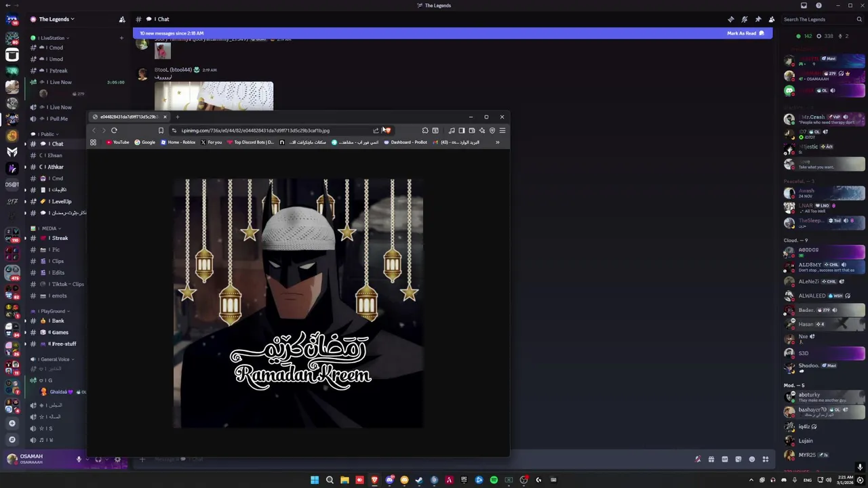Open Dashboard - ProBot bookmark
The image size is (868, 488).
[405, 142]
